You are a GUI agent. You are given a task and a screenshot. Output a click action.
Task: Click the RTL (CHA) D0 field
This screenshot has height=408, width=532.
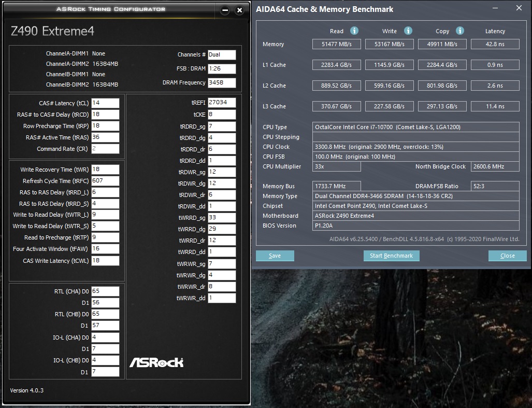point(105,291)
